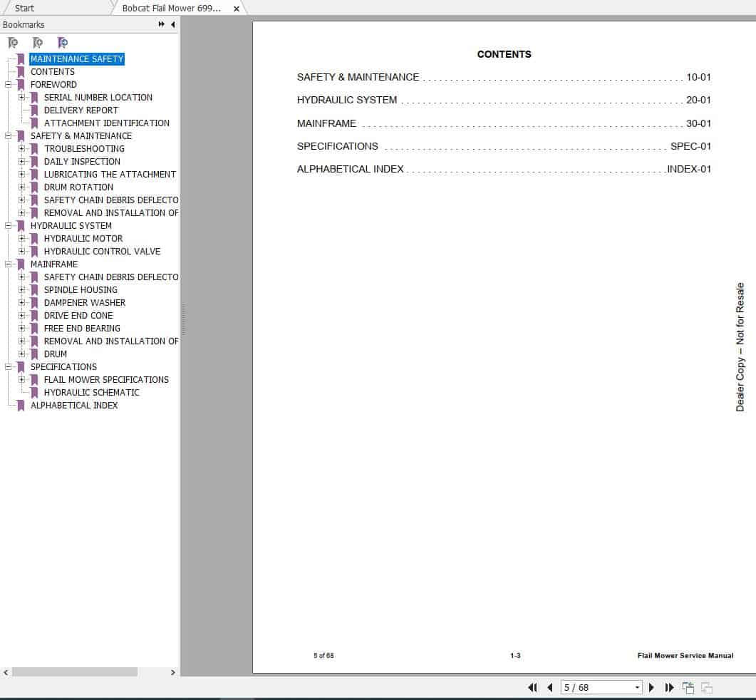
Task: Open the CONTENTS bookmark
Action: coord(53,71)
